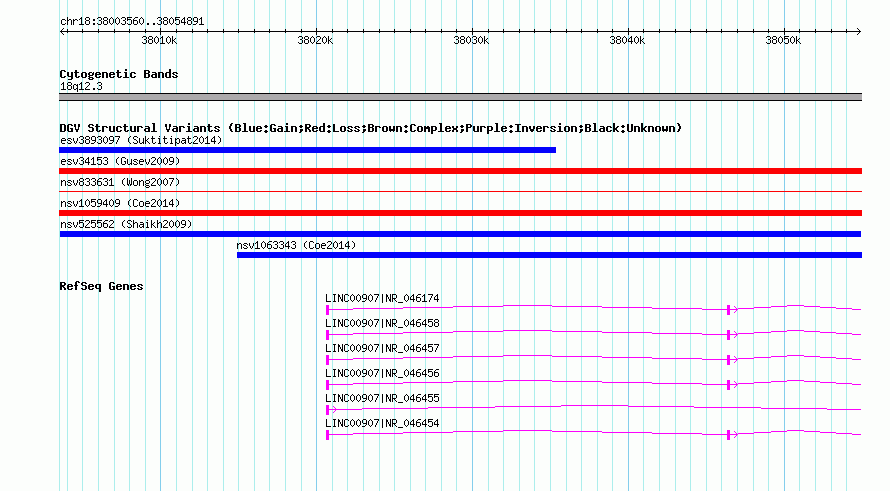Click the 38050k ruler label
The width and height of the screenshot is (890, 491).
[783, 40]
